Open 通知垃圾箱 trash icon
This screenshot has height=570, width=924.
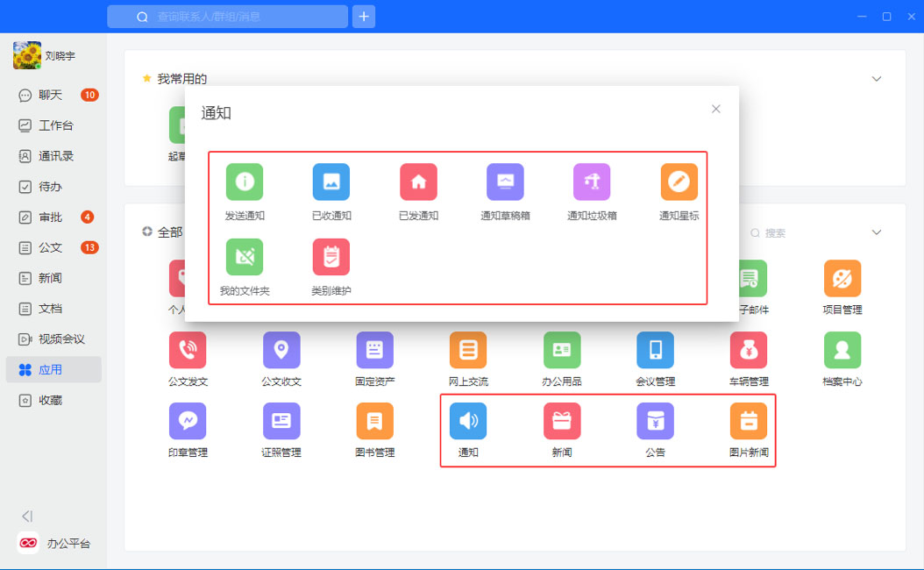click(592, 182)
